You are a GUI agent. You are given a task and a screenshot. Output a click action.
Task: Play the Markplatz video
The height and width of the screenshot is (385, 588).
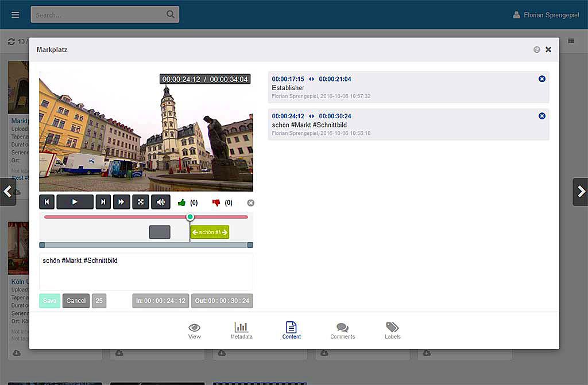pos(75,202)
